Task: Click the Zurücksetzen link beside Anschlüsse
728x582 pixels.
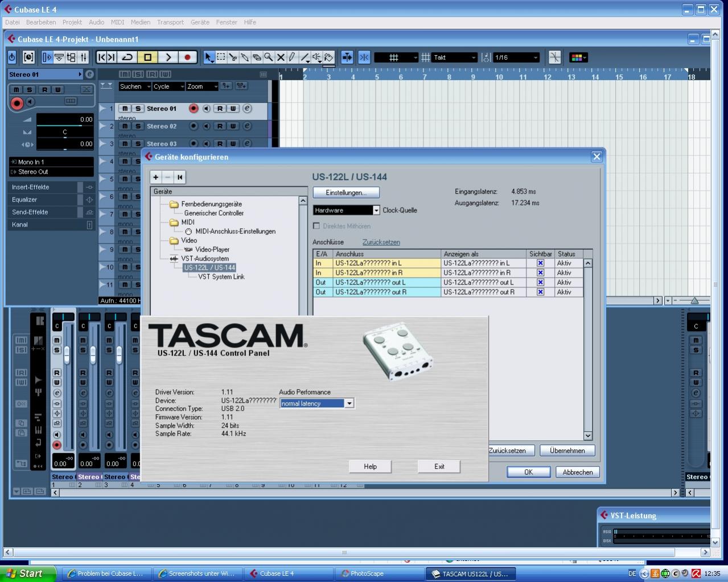Action: [x=381, y=242]
